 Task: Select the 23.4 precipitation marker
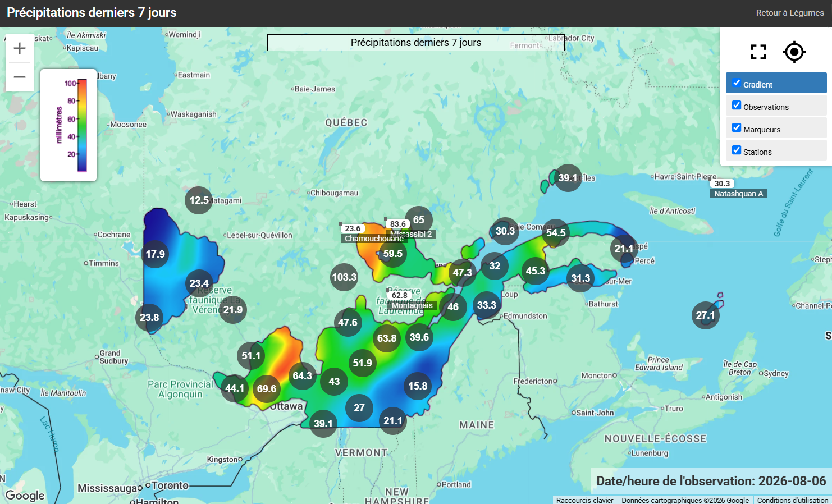199,283
